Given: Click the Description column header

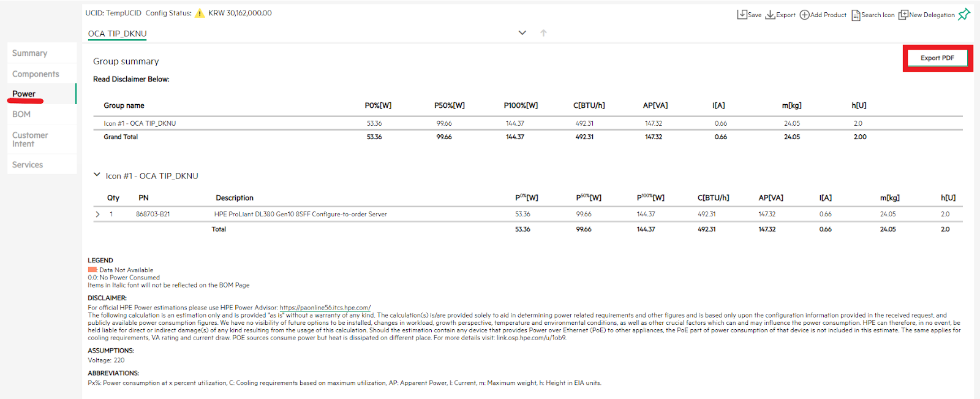Looking at the screenshot, I should click(x=235, y=198).
